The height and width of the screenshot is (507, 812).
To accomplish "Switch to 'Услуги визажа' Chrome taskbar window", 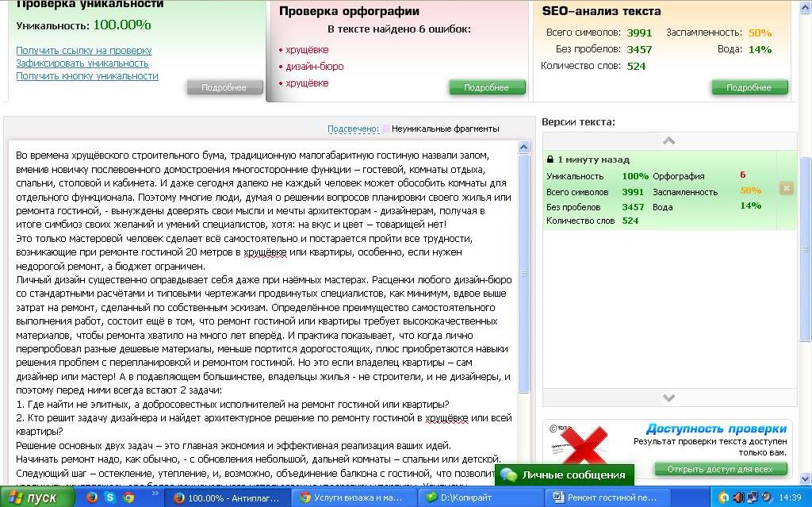I will pyautogui.click(x=353, y=497).
